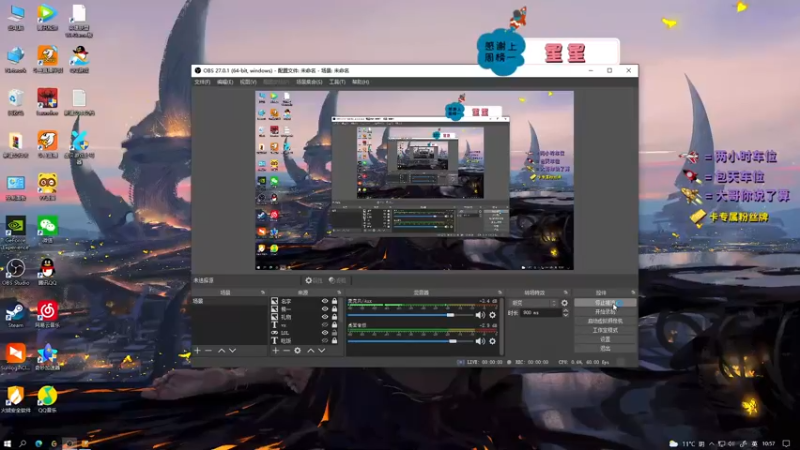The height and width of the screenshot is (450, 800).
Task: Open QQ音乐 desktop icon
Action: (47, 399)
